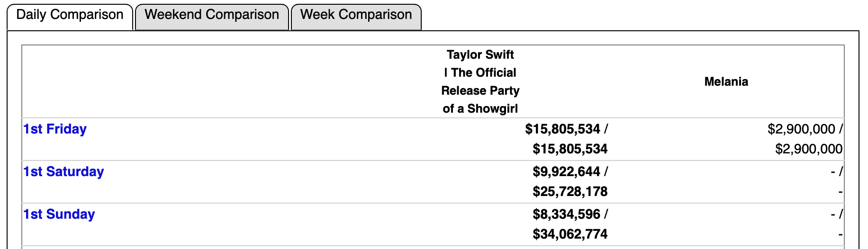Select Melania's empty Sunday cumulative dash
The width and height of the screenshot is (868, 249).
coord(840,235)
